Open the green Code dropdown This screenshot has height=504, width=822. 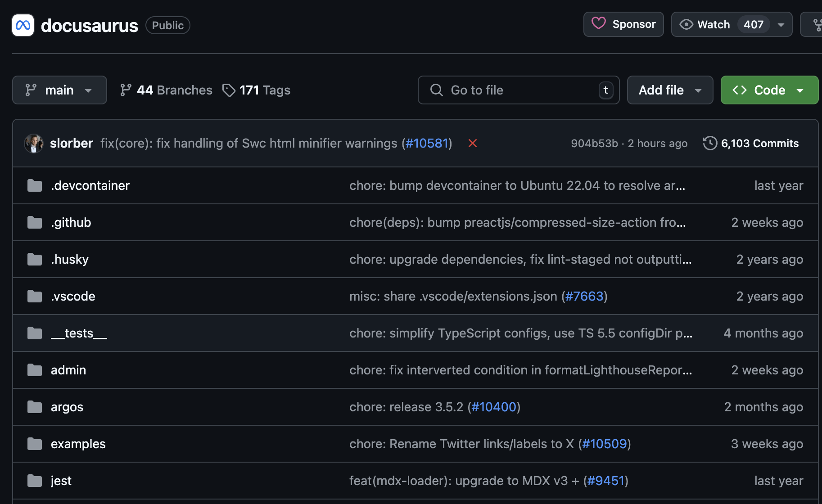pos(769,90)
